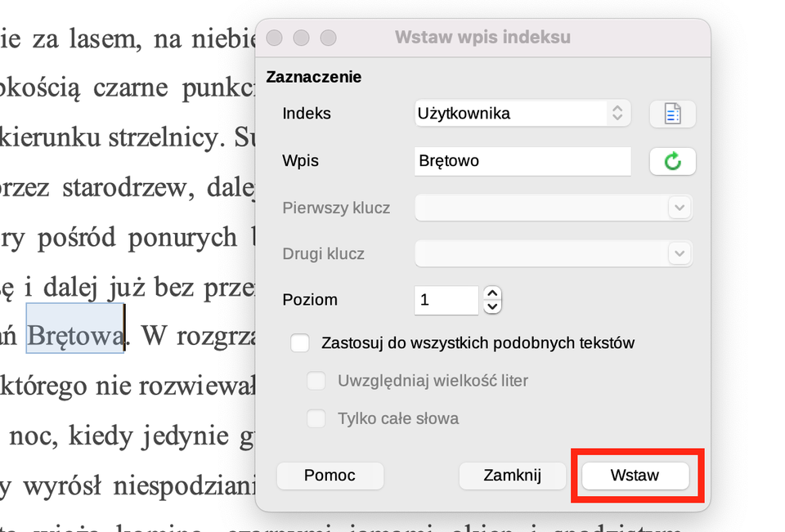Select the Poziom number field showing 1
The height and width of the screenshot is (532, 785).
[446, 300]
